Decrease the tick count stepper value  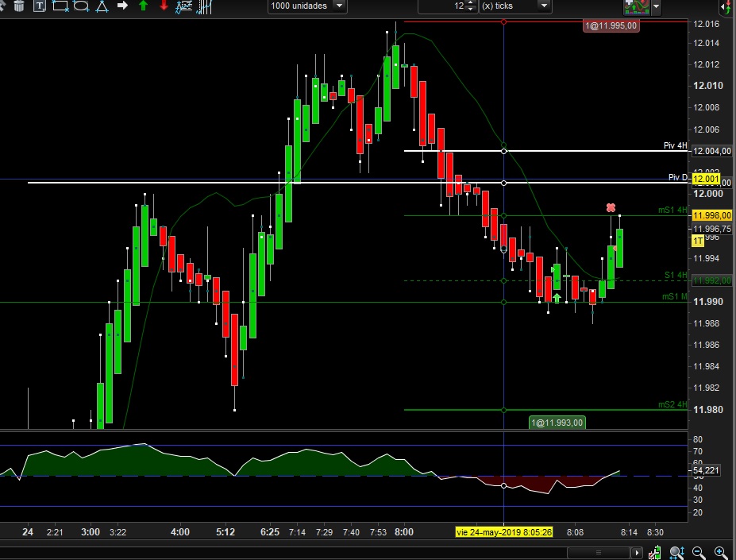click(471, 9)
